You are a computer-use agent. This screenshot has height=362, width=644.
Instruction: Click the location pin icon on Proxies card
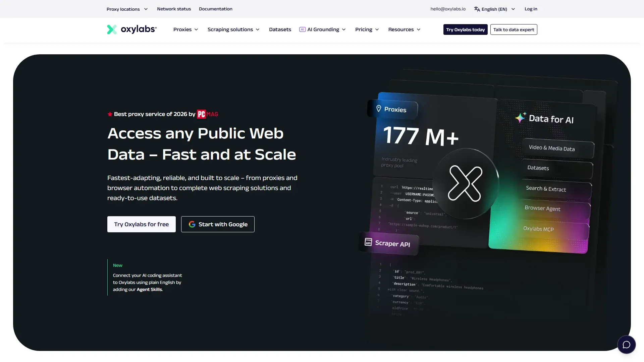point(378,108)
